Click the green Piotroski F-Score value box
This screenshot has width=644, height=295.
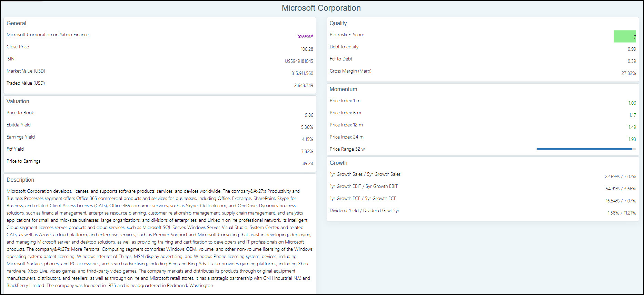tap(625, 37)
